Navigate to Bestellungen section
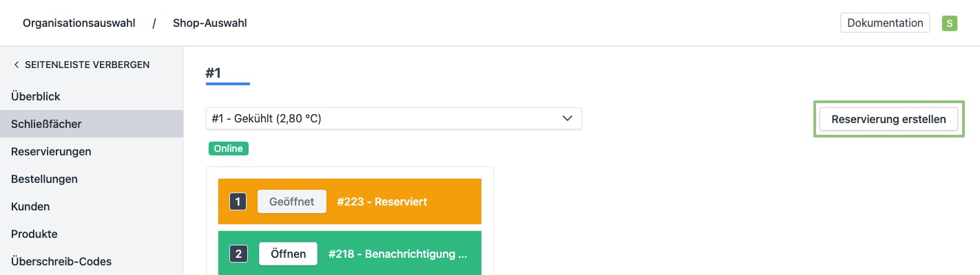The height and width of the screenshot is (275, 980). click(44, 179)
